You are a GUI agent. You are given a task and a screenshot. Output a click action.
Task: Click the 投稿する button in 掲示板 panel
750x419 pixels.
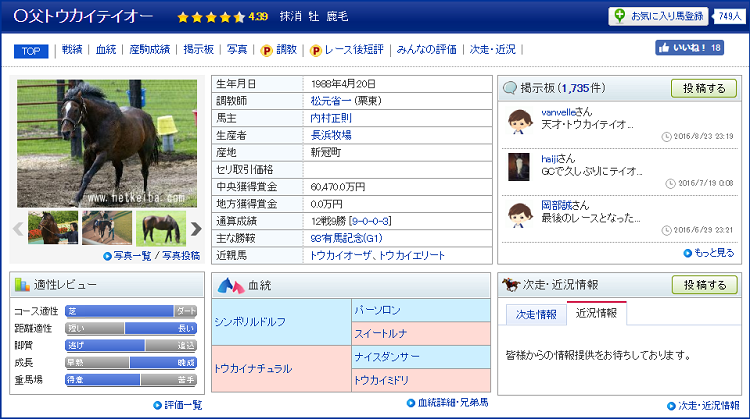point(704,88)
